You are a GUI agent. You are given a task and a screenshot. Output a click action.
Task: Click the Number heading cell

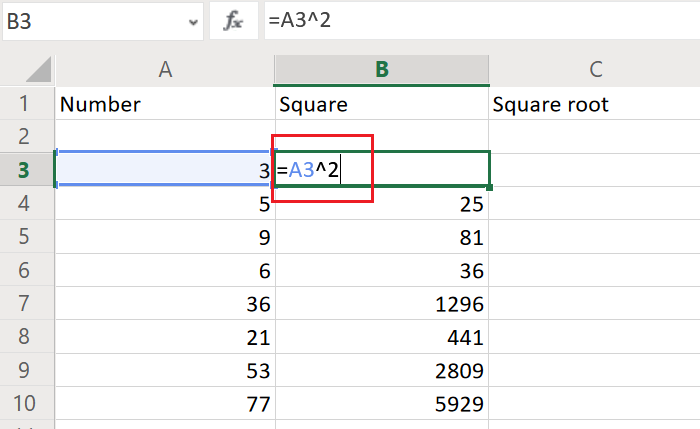coord(165,104)
